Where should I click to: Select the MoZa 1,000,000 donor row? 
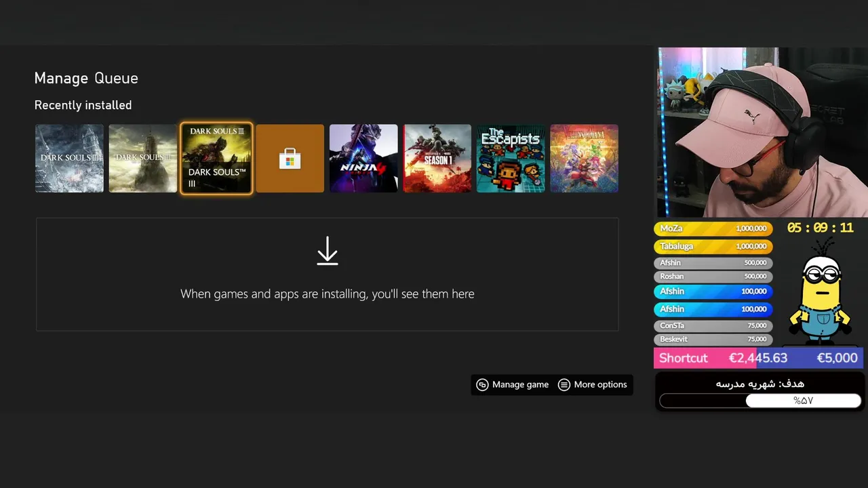tap(713, 229)
